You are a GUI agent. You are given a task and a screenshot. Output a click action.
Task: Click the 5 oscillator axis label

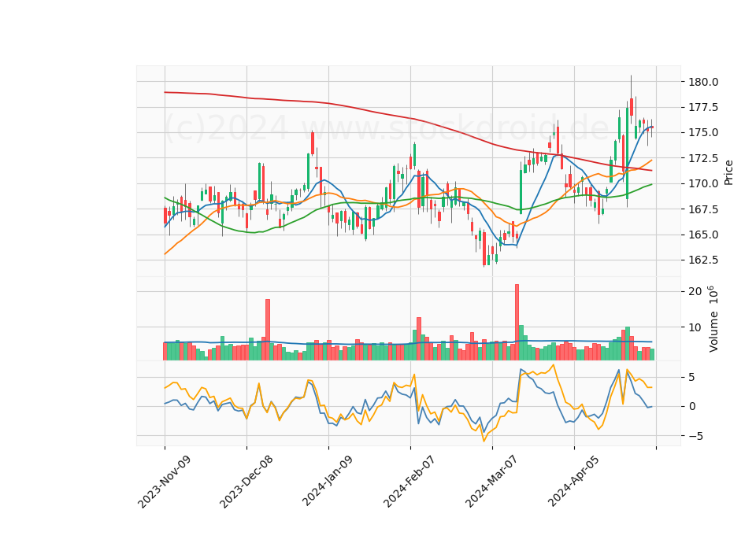point(692,377)
